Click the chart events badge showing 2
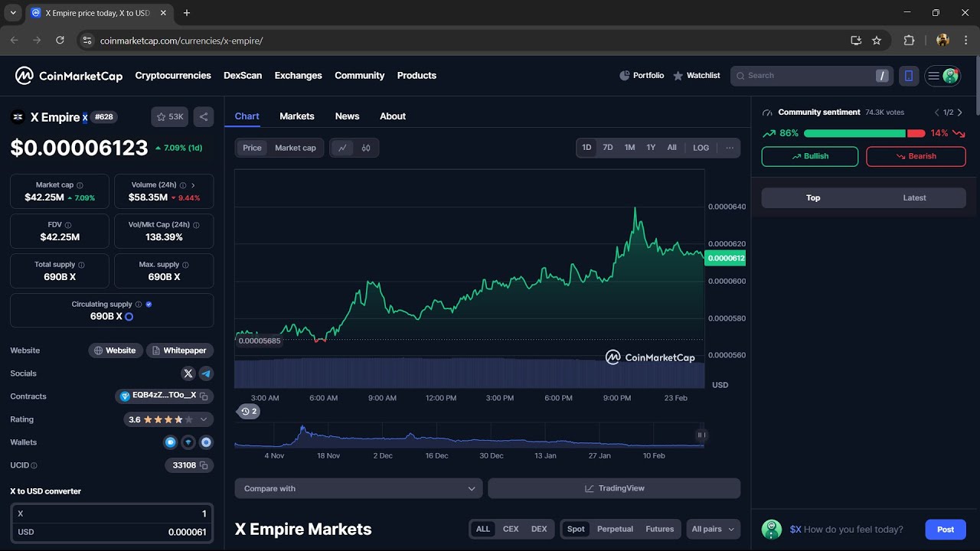This screenshot has width=980, height=551. pyautogui.click(x=248, y=412)
